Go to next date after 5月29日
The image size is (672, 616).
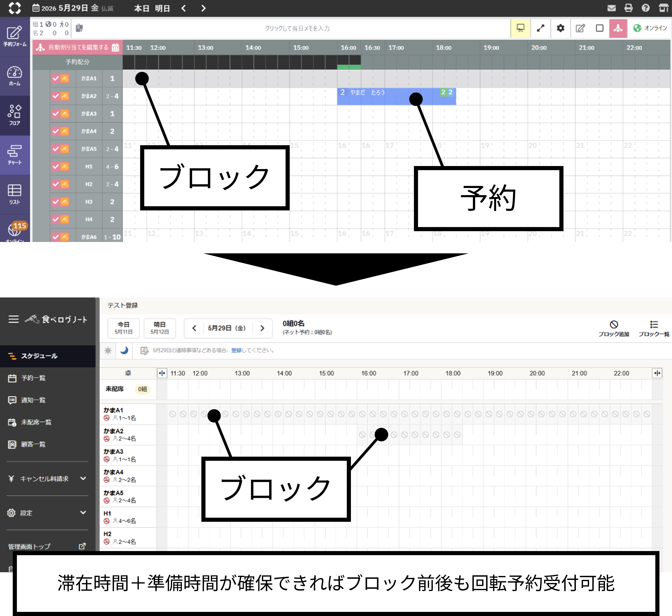(x=262, y=328)
